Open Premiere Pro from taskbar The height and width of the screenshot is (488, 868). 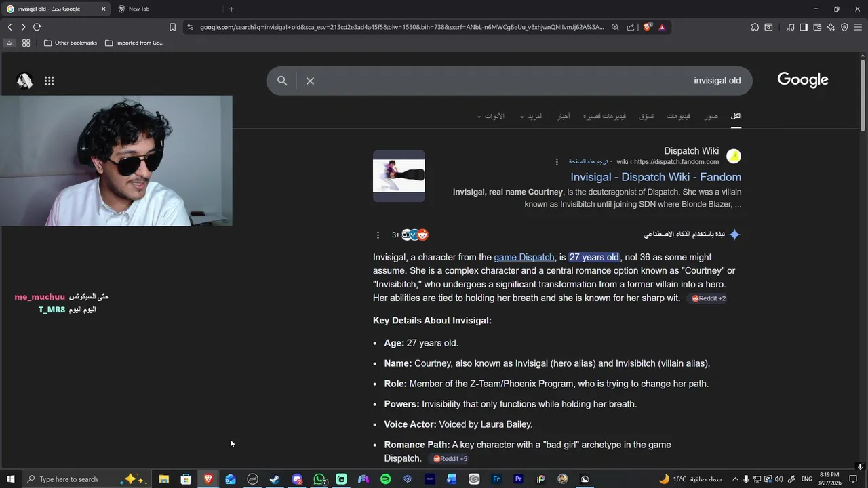click(x=518, y=479)
